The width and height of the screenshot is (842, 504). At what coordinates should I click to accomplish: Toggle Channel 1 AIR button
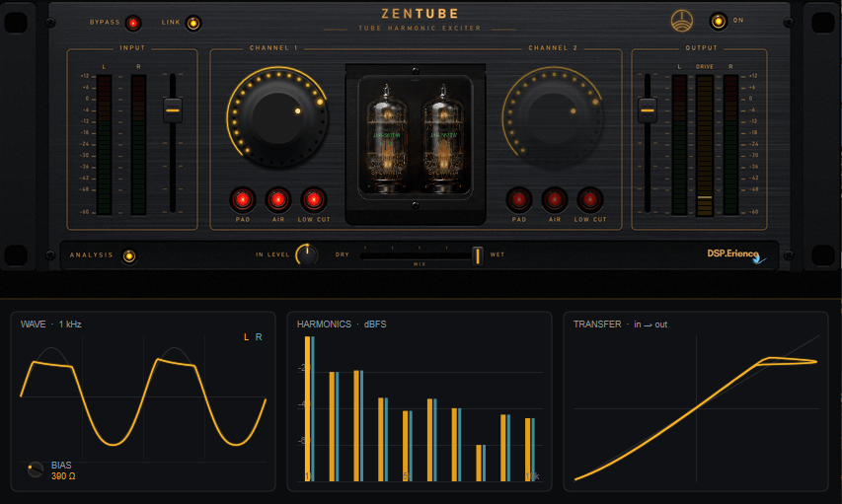point(278,199)
